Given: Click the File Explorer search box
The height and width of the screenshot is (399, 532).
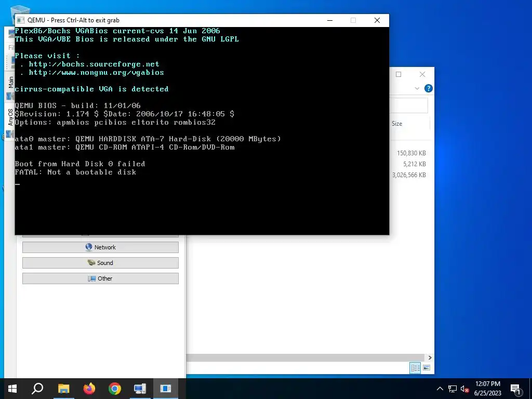Looking at the screenshot, I should click(x=409, y=106).
